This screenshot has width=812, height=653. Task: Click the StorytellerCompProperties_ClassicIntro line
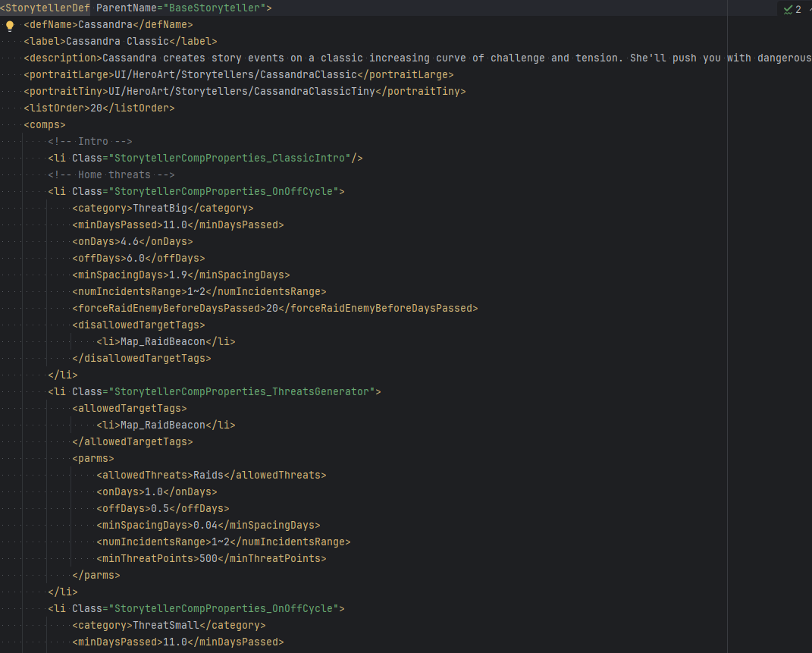click(205, 158)
